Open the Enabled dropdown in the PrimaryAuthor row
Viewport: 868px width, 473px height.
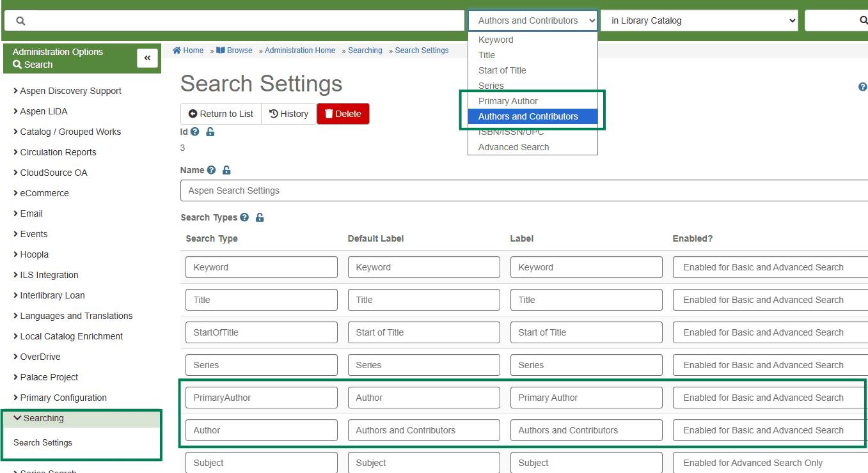coord(770,398)
